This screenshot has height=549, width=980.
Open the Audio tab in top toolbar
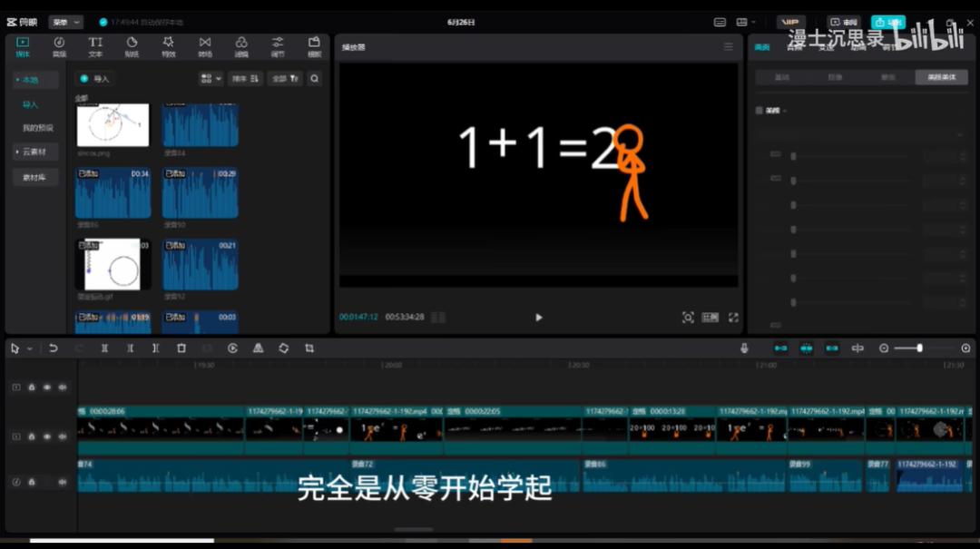(59, 46)
